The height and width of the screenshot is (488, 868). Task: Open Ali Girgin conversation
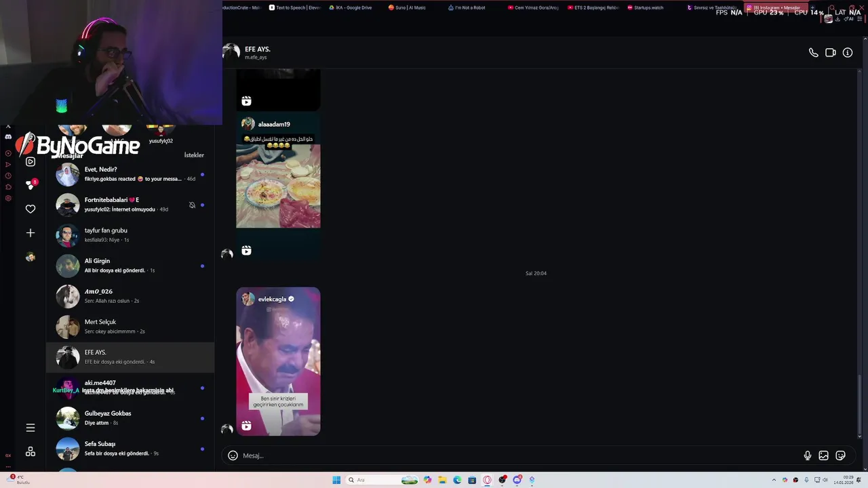(x=130, y=266)
